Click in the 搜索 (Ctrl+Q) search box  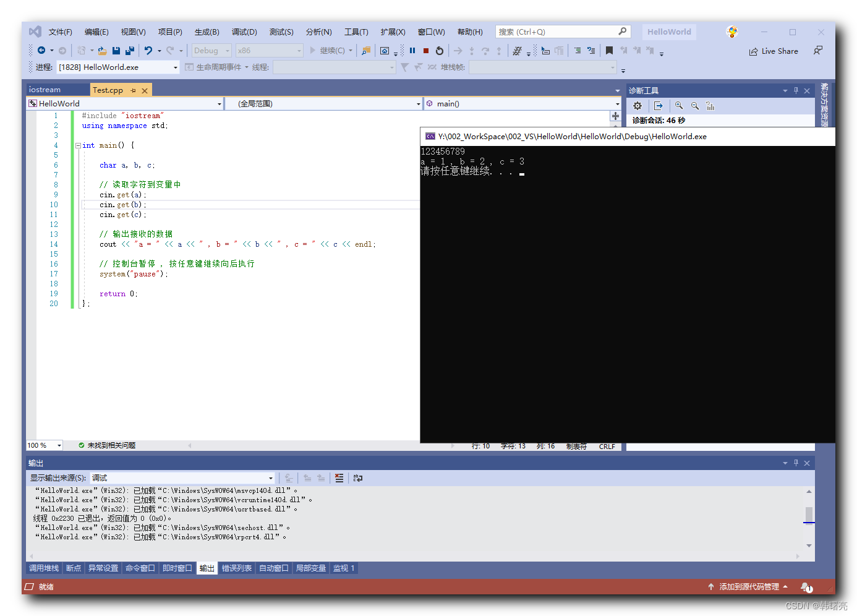(x=563, y=32)
